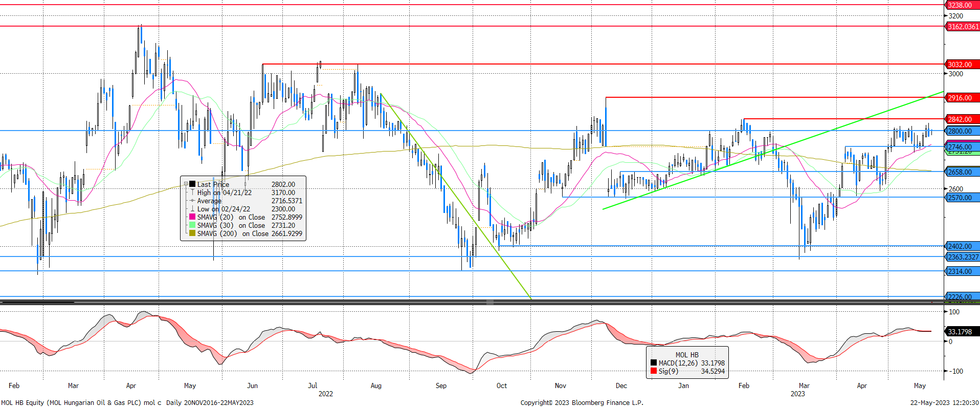Select the 2800.00 blue price label
The height and width of the screenshot is (407, 980).
point(962,131)
